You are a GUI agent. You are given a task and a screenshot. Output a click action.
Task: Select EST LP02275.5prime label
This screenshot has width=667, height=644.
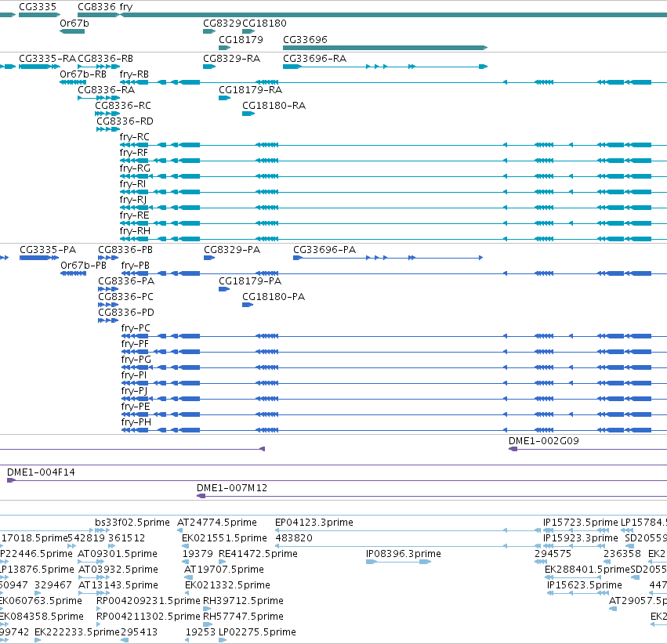click(x=257, y=632)
